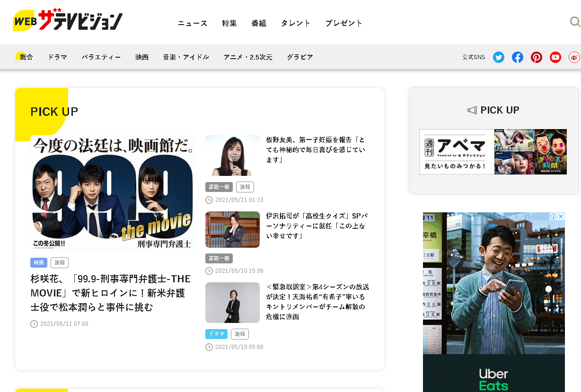This screenshot has height=392, width=581.
Task: Click the date 2021/05/11 07:00
Action: click(x=64, y=324)
